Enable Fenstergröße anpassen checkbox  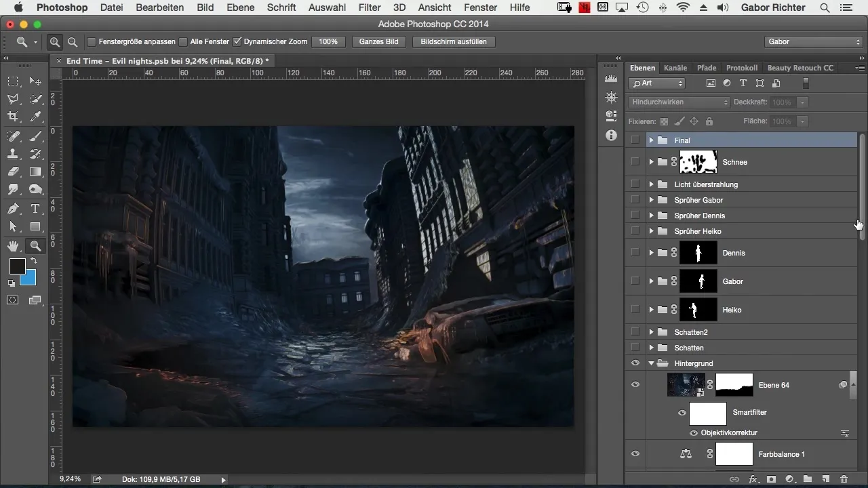click(92, 41)
